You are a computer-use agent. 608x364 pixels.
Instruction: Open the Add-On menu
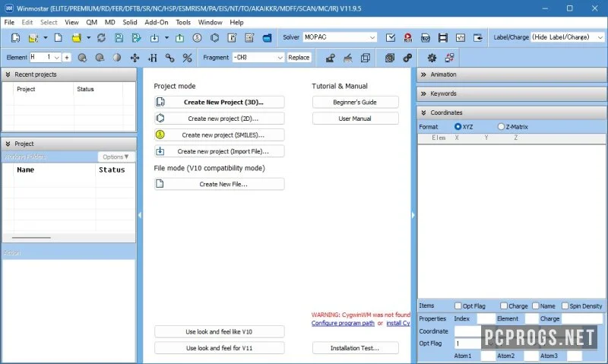tap(157, 22)
